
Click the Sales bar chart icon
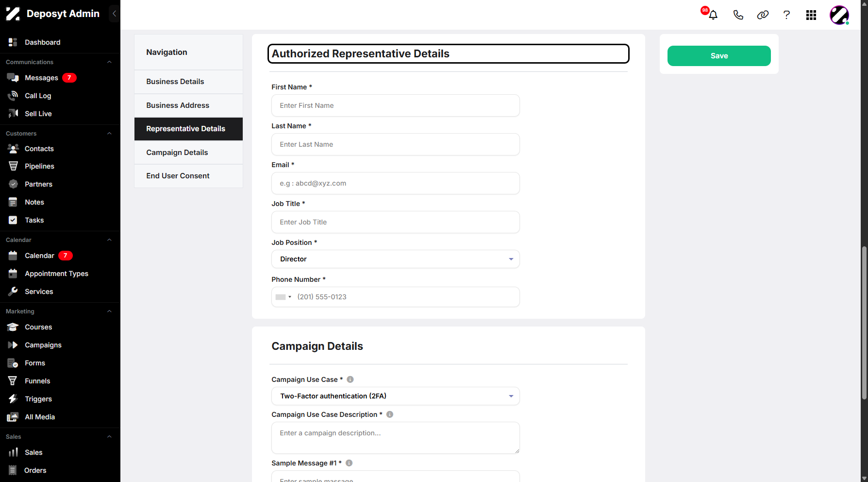(13, 452)
